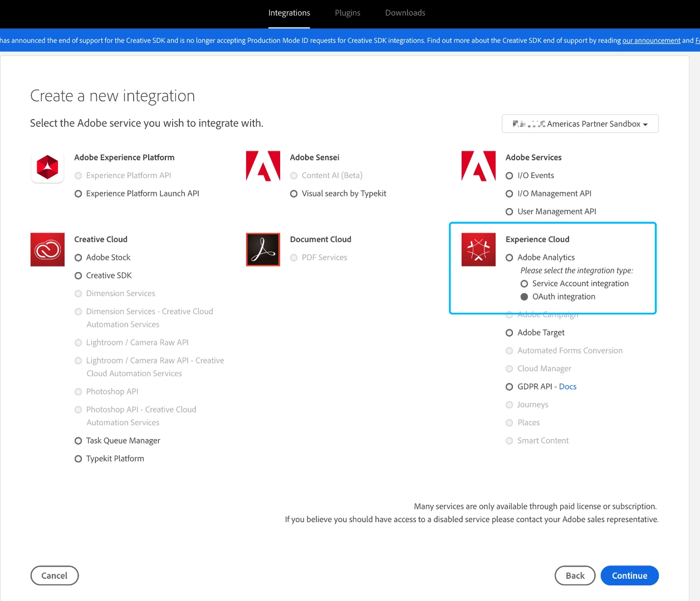Select Experience Platform Launch API radio
700x601 pixels.
click(x=79, y=194)
